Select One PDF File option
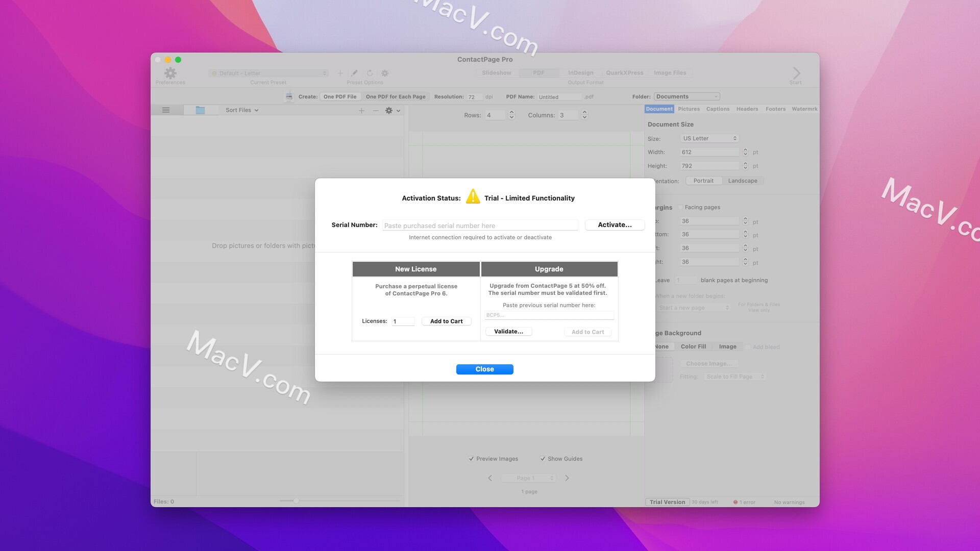 click(340, 96)
